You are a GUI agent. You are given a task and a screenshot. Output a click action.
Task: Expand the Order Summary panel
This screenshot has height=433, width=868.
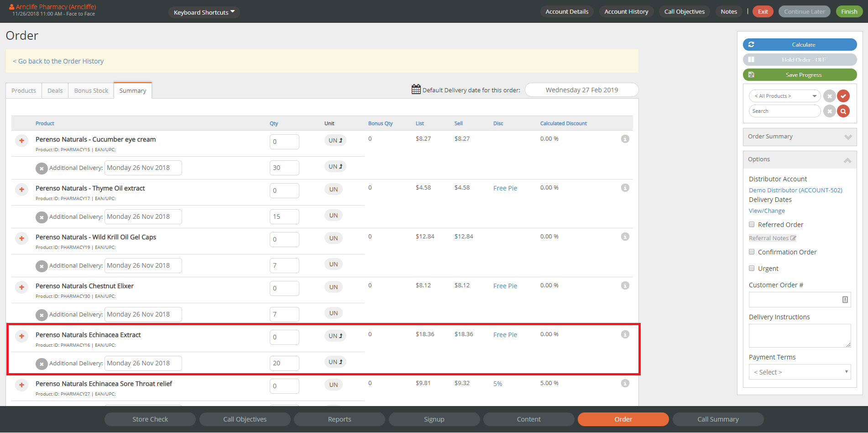click(x=800, y=137)
